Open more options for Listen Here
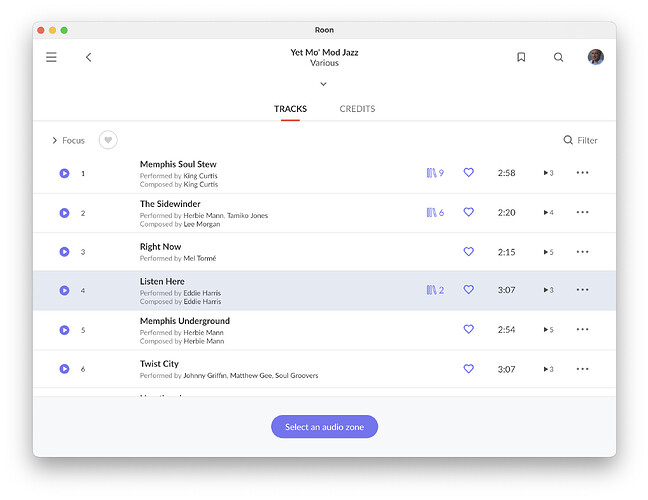 [x=582, y=290]
